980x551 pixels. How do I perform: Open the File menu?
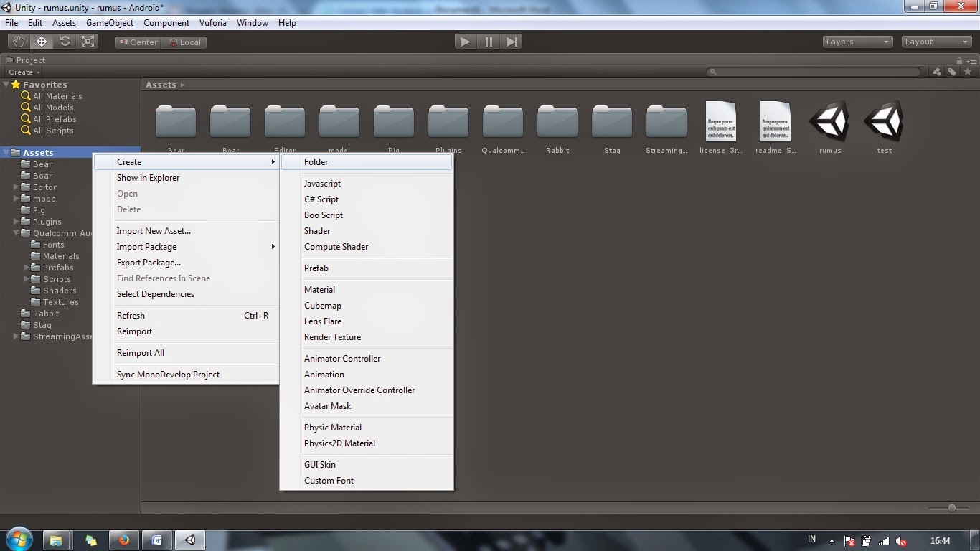click(11, 23)
